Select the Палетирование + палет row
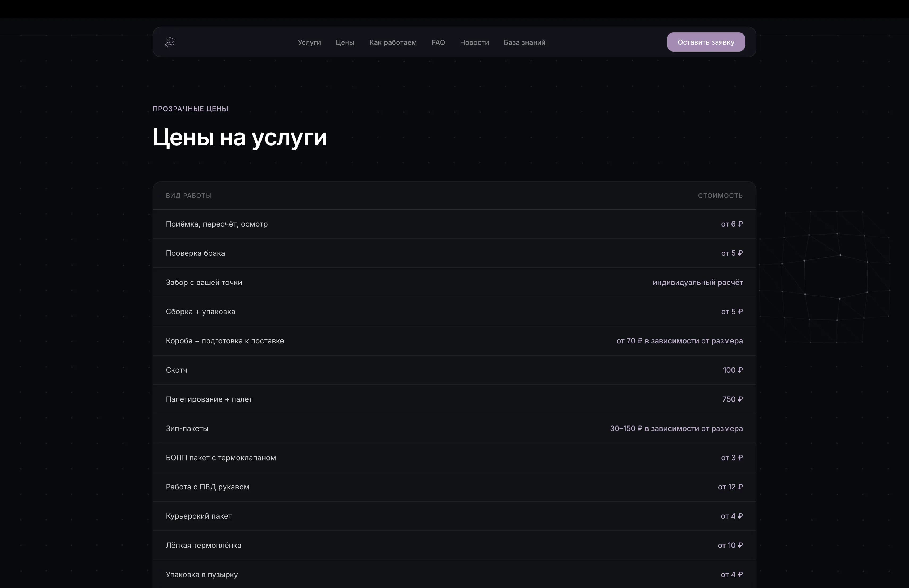 (x=454, y=399)
